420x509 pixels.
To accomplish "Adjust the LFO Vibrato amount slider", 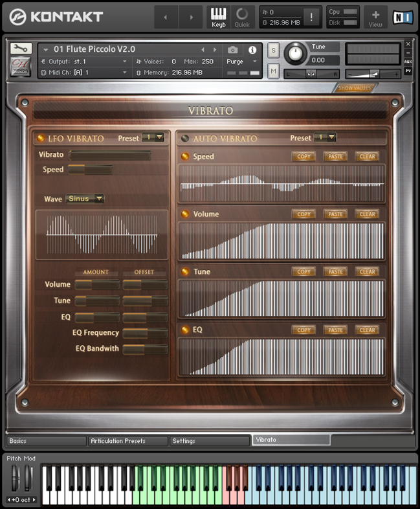I will pos(109,155).
